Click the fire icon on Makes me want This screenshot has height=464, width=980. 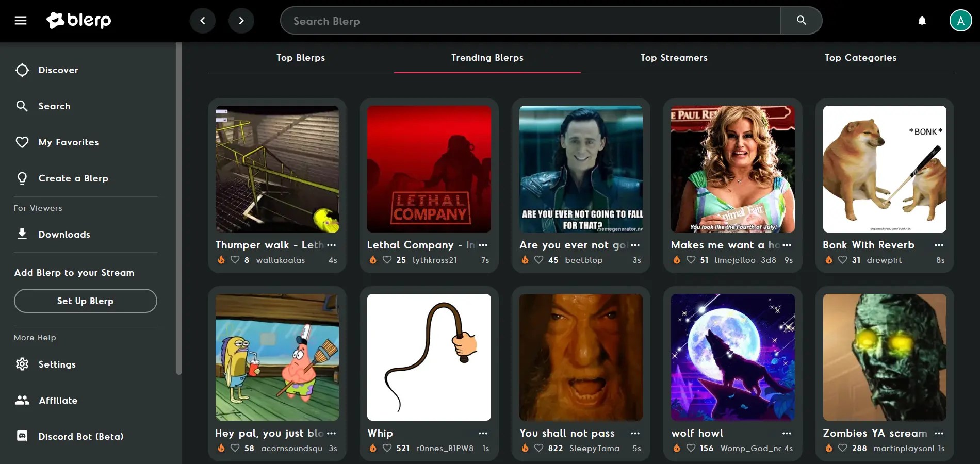[677, 260]
